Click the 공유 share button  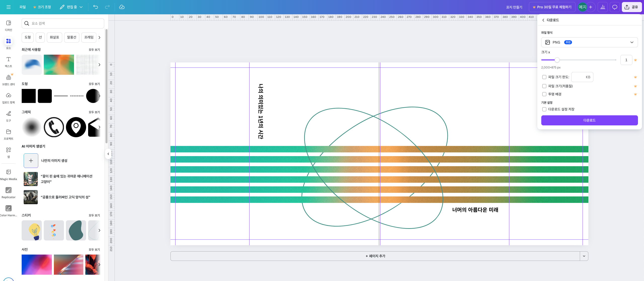[x=631, y=7]
